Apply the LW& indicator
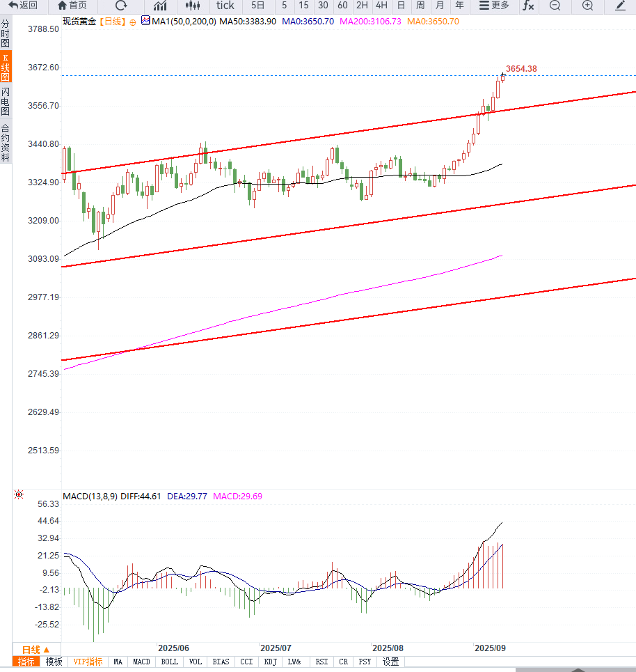The width and height of the screenshot is (636, 672). (294, 662)
